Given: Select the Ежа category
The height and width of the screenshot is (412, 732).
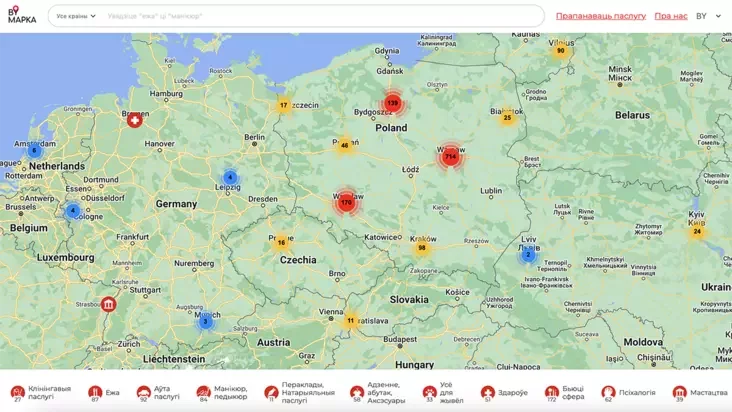Looking at the screenshot, I should pyautogui.click(x=104, y=392).
